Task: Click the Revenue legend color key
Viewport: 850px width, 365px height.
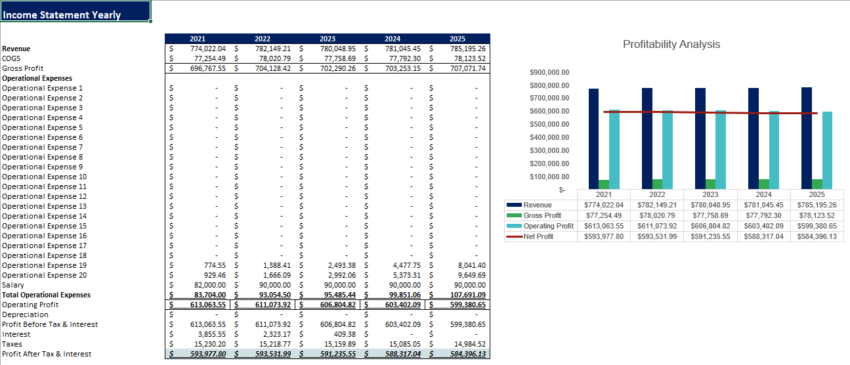Action: [514, 205]
